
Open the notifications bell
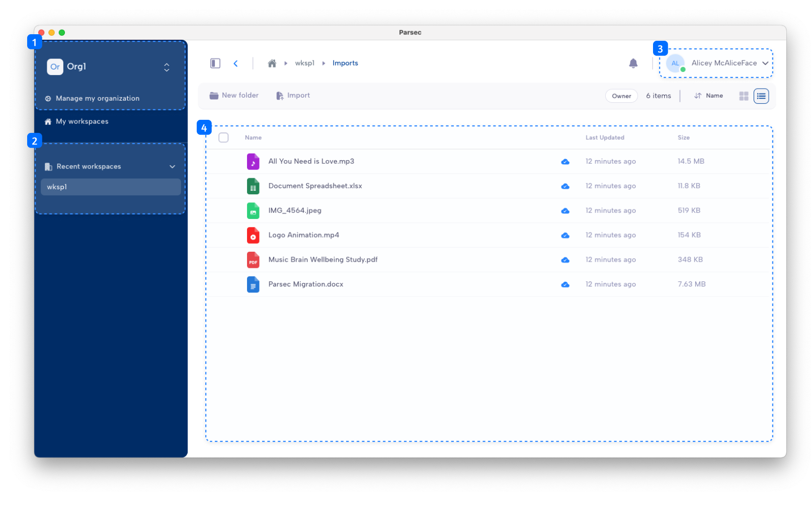pos(633,63)
